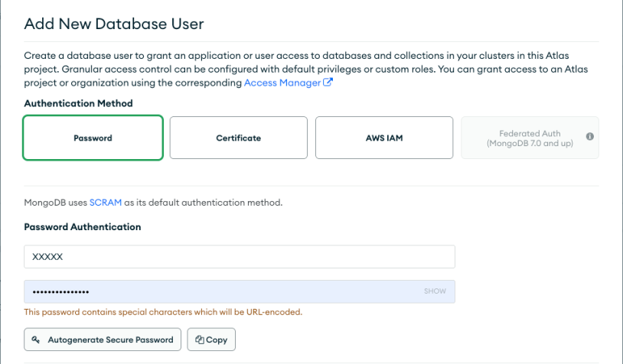
Task: Copy the password with the Copy button
Action: click(211, 340)
